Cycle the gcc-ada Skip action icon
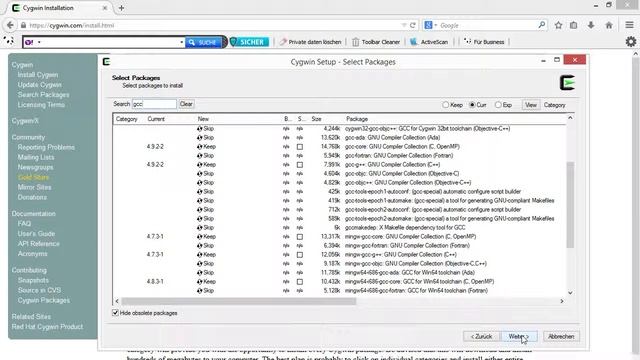640x360 pixels. 200,138
